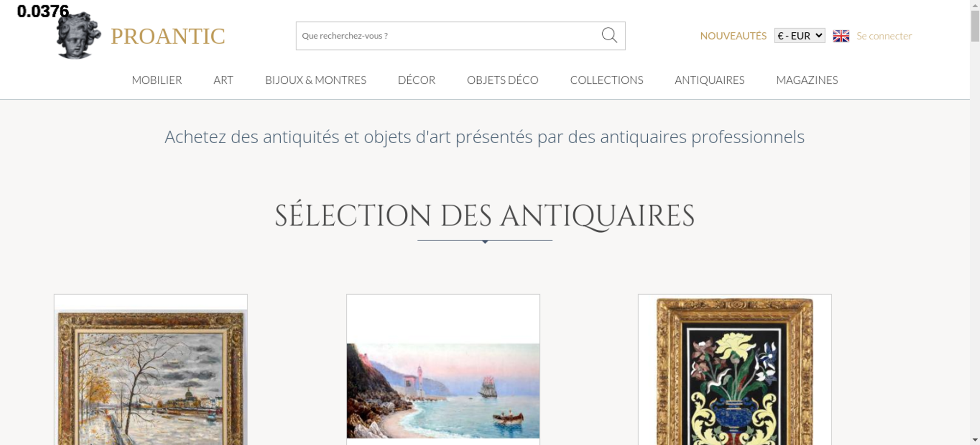Open the BIJOUX & MONTRES menu
The height and width of the screenshot is (445, 980).
pos(316,80)
